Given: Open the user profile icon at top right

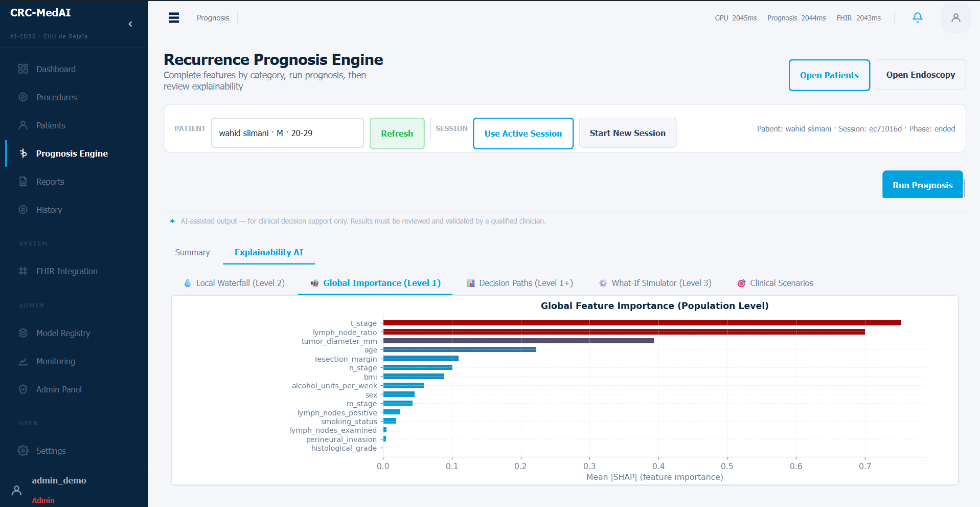Looking at the screenshot, I should [955, 18].
